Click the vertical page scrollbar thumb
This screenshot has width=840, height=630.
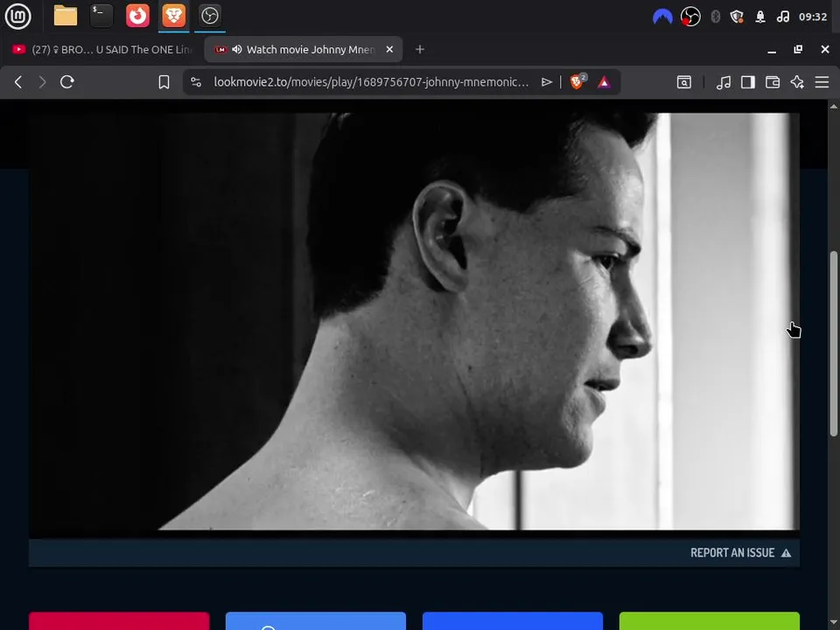(x=834, y=343)
